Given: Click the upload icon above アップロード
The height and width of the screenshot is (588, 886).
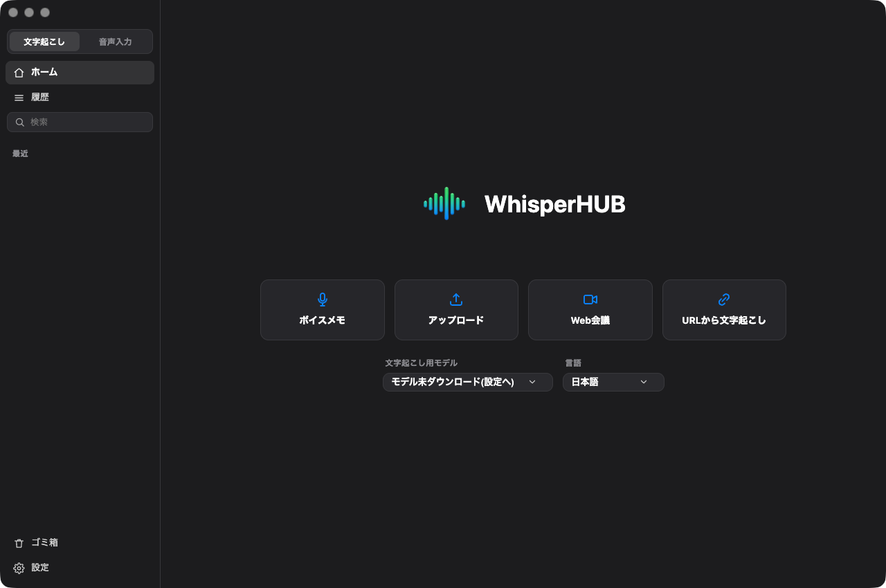Looking at the screenshot, I should click(456, 300).
